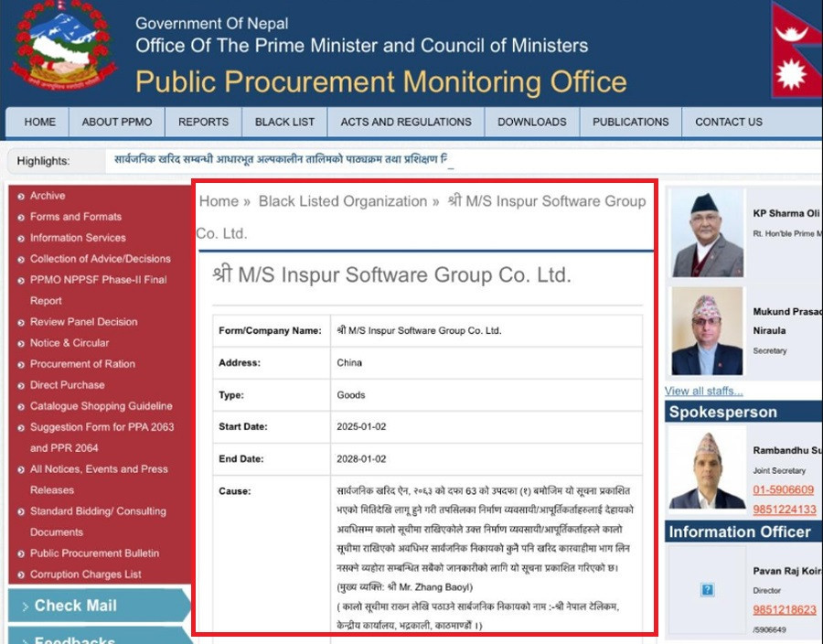The image size is (823, 644).
Task: Open the BLACK LIST menu item
Action: [x=284, y=122]
